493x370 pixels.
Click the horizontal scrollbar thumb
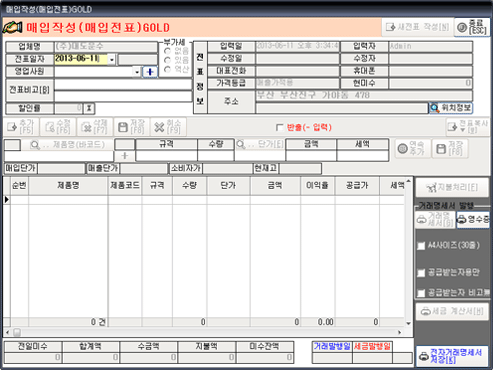pos(17,332)
